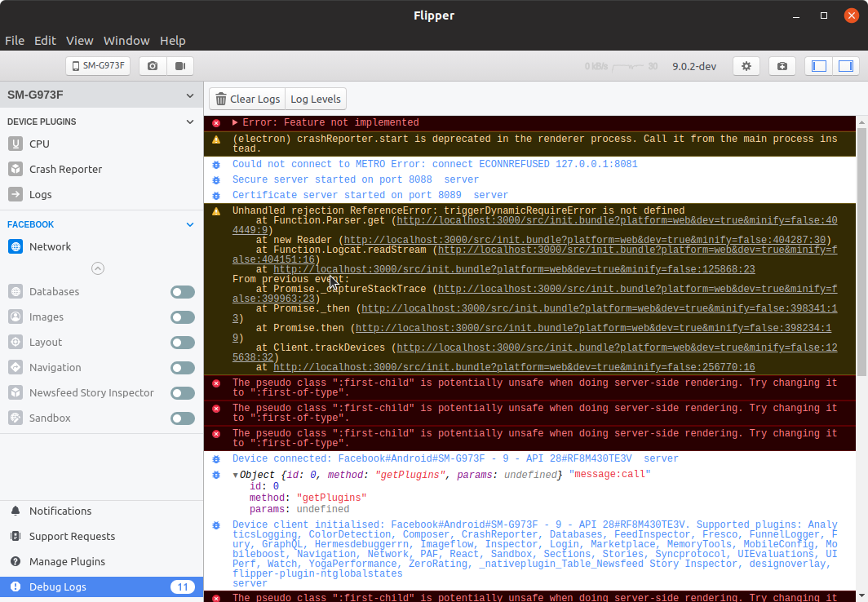
Task: Enable the Images plugin toggle
Action: pos(183,317)
